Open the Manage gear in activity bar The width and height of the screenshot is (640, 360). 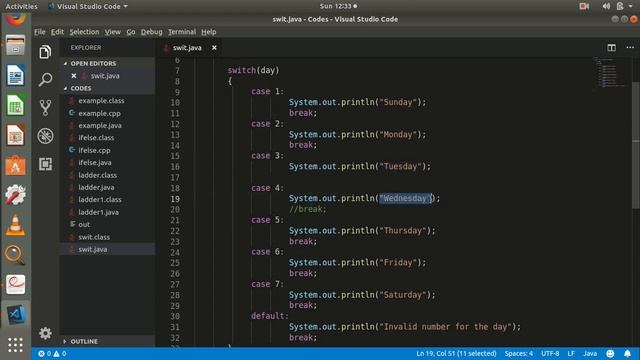coord(45,333)
